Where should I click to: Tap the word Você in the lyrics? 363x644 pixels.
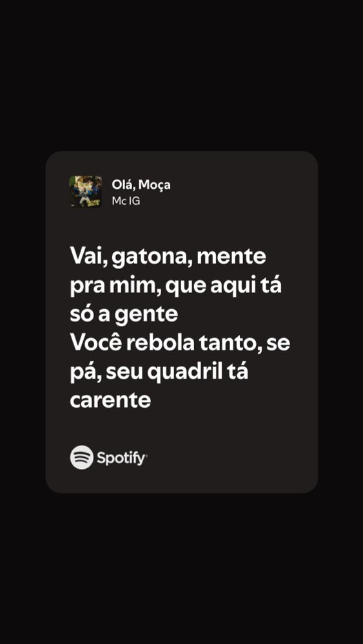pyautogui.click(x=95, y=343)
